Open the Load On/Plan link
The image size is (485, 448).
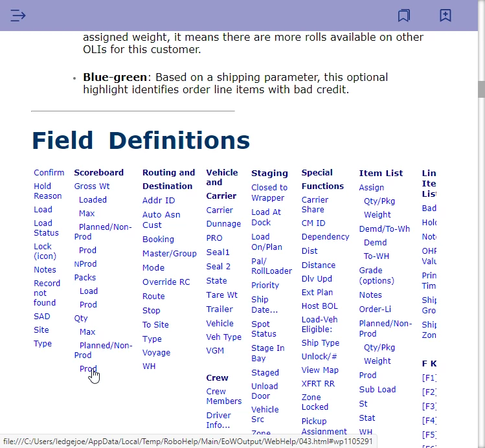point(267,241)
